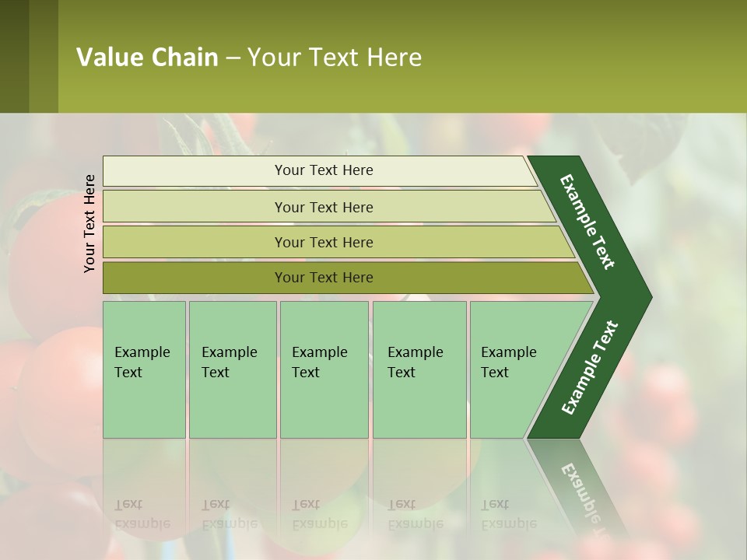Click the dark olive stripe at header's left edge
747x560 pixels.
(x=14, y=56)
